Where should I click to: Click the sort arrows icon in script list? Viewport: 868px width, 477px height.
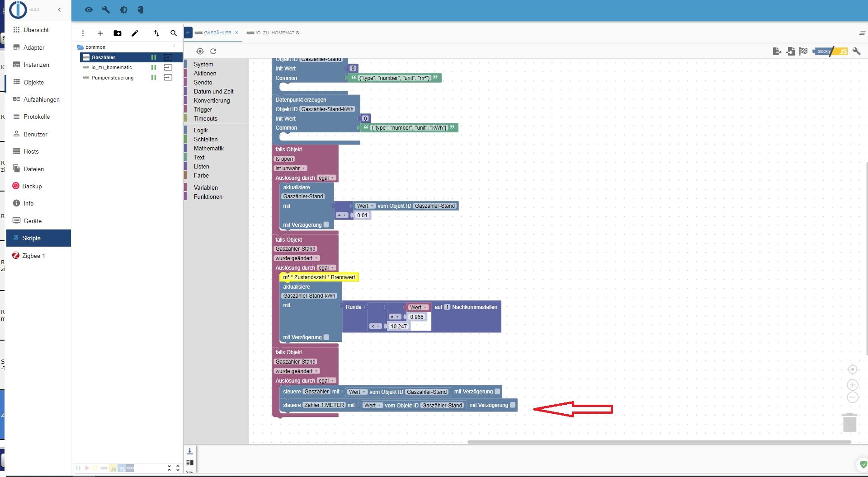click(x=156, y=33)
